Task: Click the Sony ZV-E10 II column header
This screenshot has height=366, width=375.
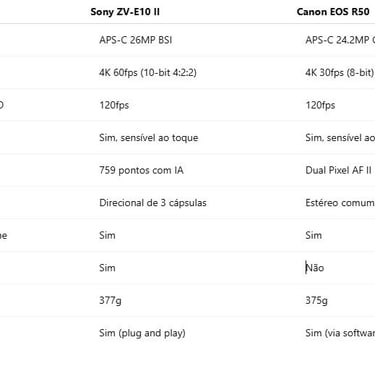Action: pyautogui.click(x=125, y=12)
